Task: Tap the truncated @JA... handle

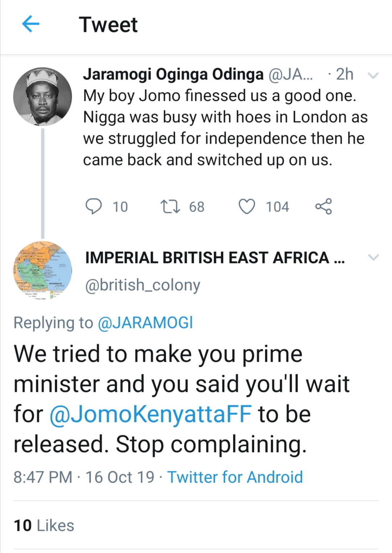Action: (290, 74)
